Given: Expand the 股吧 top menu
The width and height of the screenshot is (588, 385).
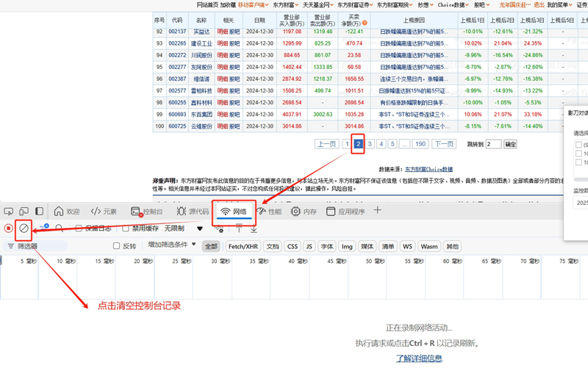Looking at the screenshot, I should tap(482, 5).
